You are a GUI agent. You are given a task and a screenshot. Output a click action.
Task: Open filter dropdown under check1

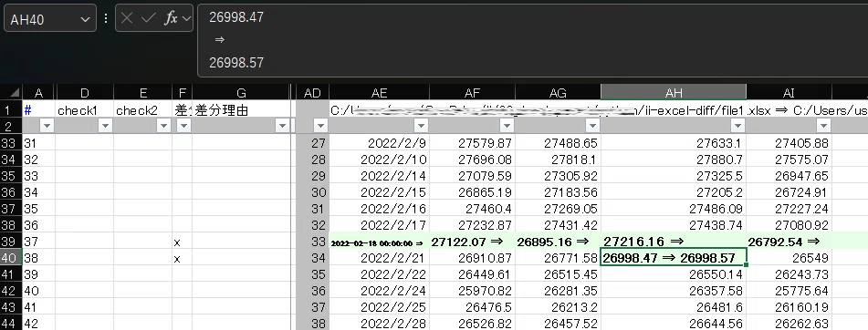point(105,126)
